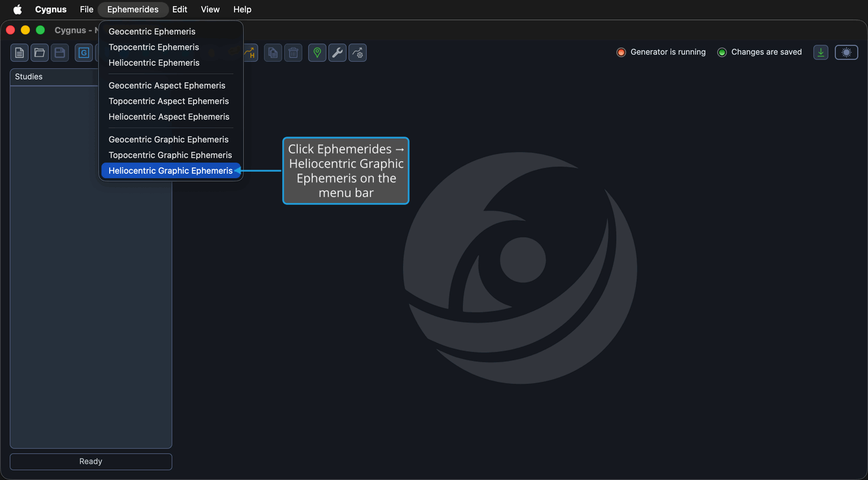Click the green download arrow icon

(x=821, y=53)
